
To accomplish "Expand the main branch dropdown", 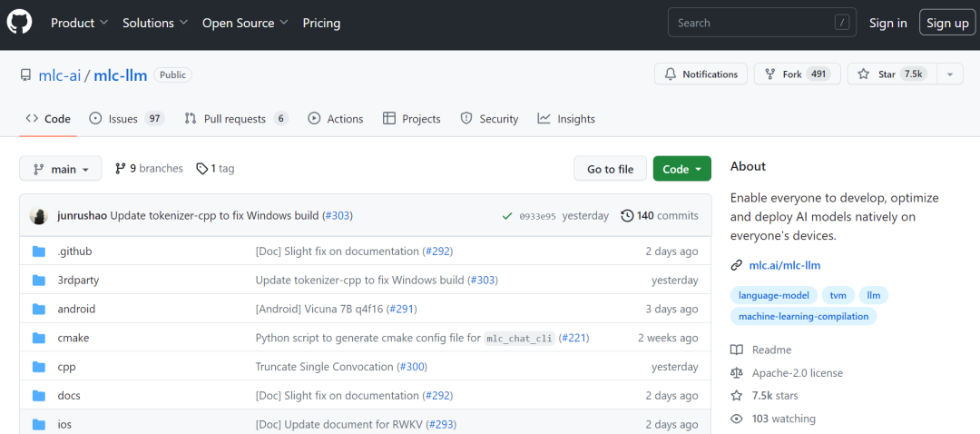I will click(61, 169).
